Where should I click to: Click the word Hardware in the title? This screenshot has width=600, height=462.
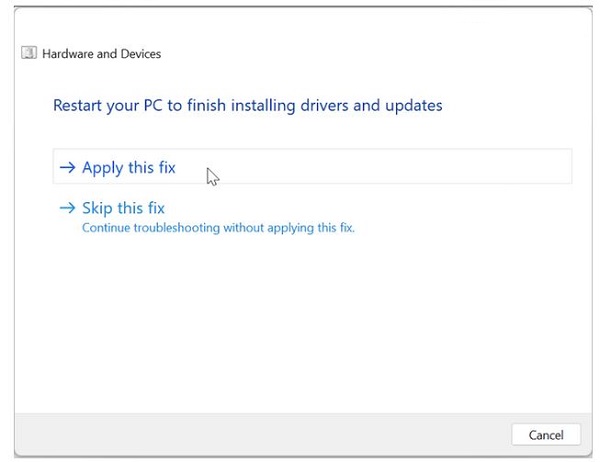pyautogui.click(x=68, y=54)
